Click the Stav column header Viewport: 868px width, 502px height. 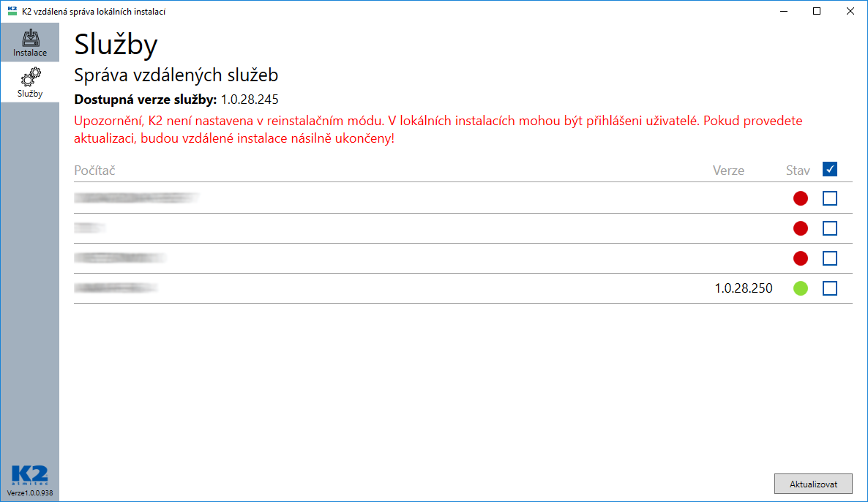tap(798, 171)
